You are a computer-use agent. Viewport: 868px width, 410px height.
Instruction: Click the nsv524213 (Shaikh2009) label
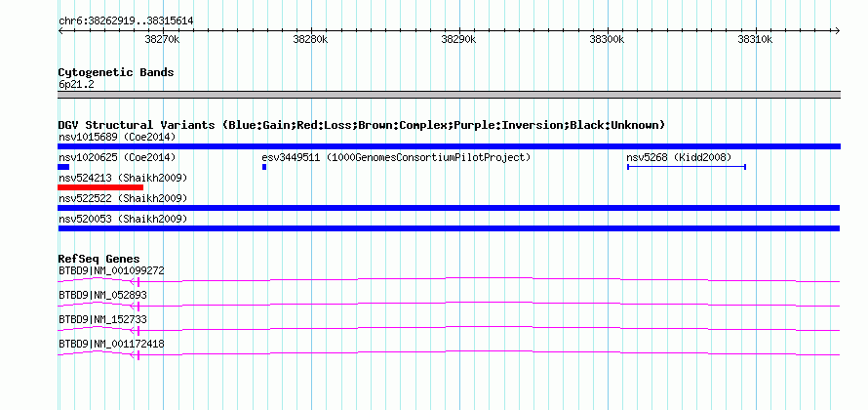[x=123, y=178]
